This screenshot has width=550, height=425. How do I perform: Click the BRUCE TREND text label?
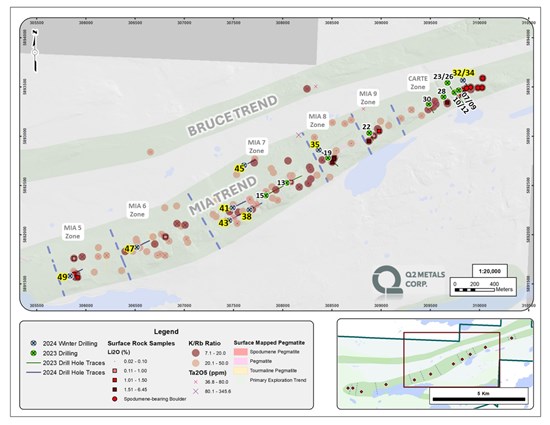233,116
